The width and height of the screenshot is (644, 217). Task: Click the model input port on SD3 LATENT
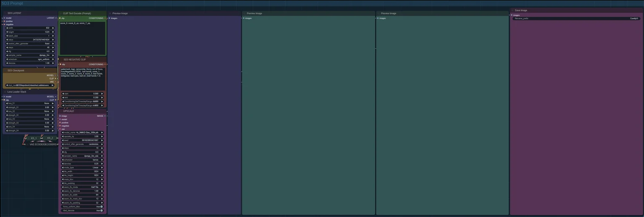[x=4, y=18]
